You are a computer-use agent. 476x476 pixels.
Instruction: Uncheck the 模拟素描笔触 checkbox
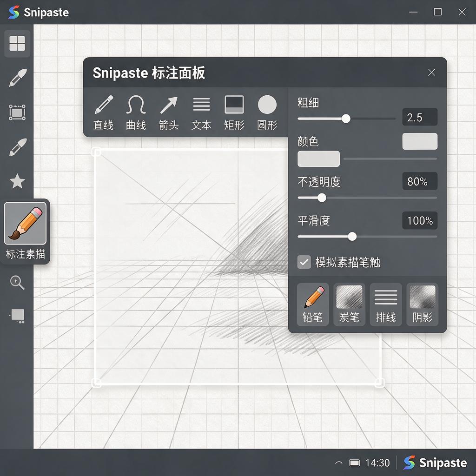[x=304, y=262]
